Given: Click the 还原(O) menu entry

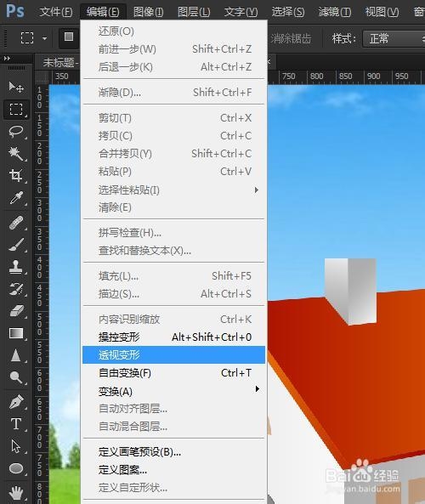Looking at the screenshot, I should click(x=174, y=31).
